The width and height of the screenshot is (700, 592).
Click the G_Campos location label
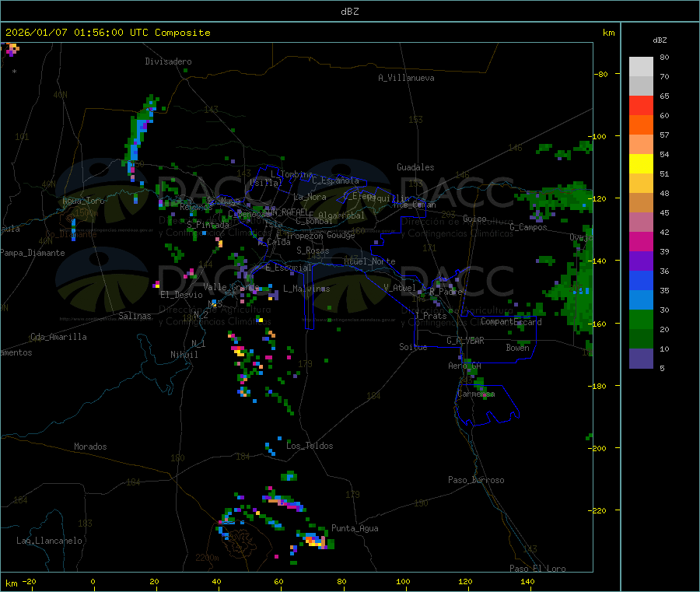tap(529, 227)
